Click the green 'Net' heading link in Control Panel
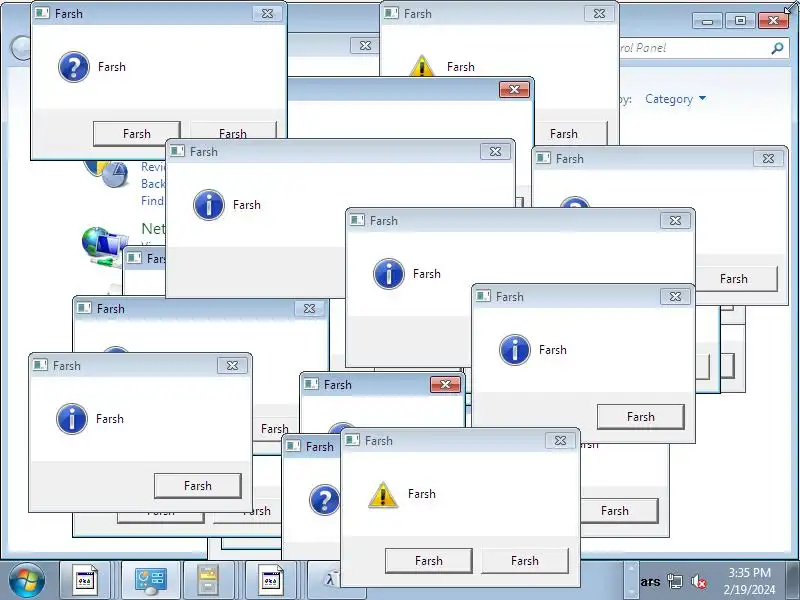Image resolution: width=800 pixels, height=600 pixels. coord(153,229)
